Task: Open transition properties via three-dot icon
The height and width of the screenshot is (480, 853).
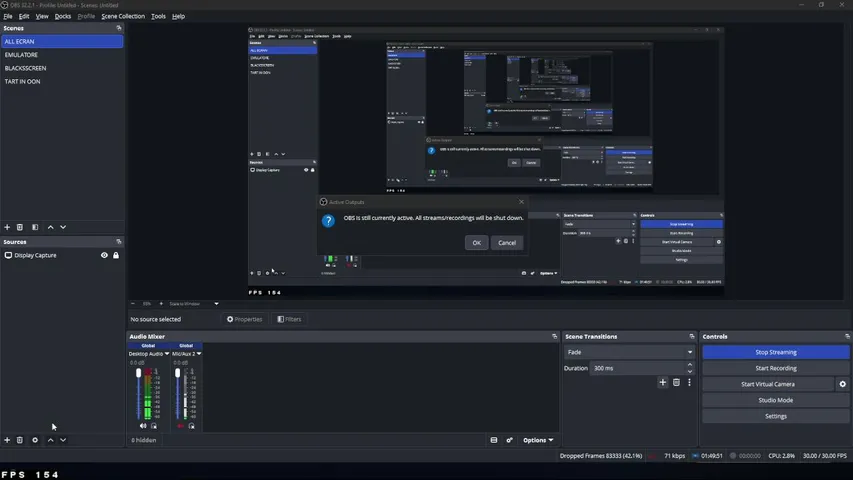Action: [689, 383]
